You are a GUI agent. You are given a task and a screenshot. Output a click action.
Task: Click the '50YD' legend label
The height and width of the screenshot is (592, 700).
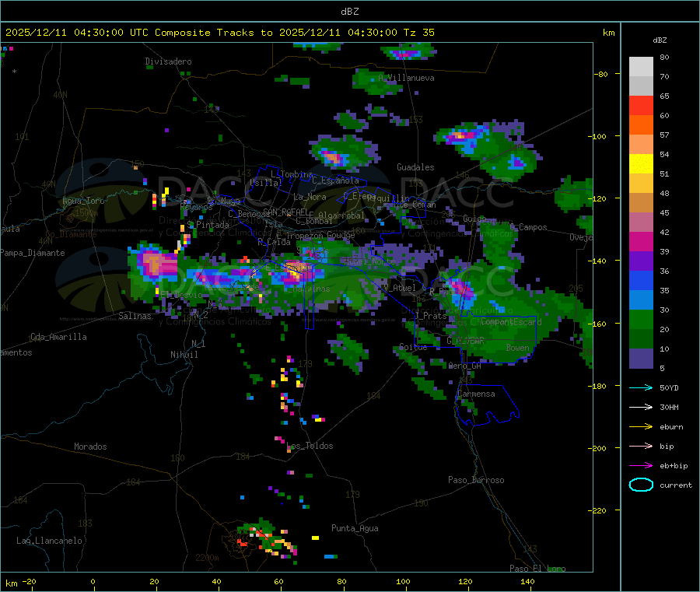[x=669, y=387]
